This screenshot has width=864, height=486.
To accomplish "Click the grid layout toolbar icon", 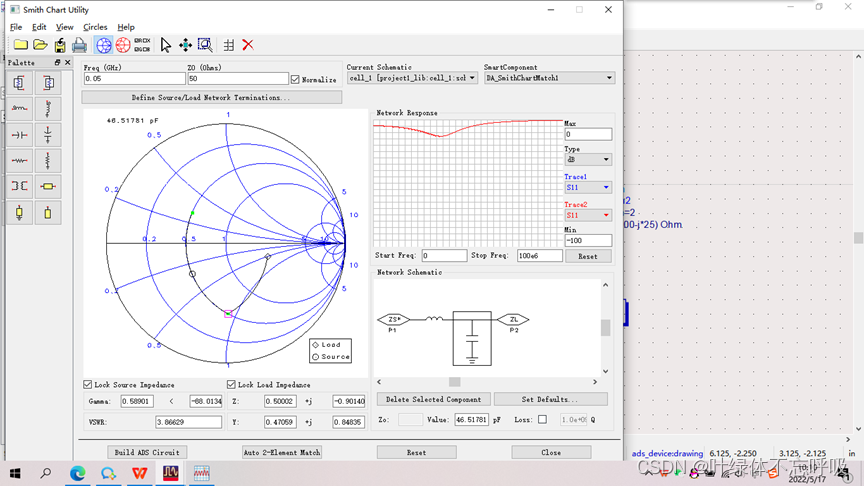I will coord(229,45).
